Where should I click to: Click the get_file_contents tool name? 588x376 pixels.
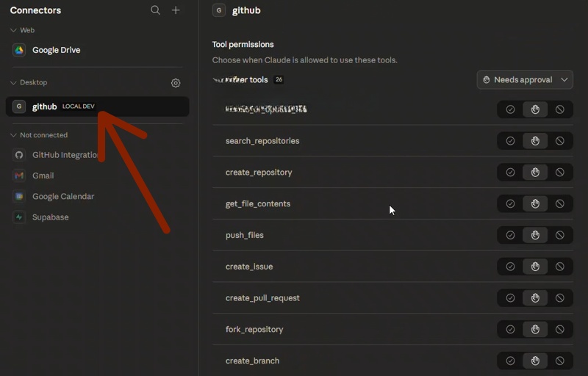258,203
